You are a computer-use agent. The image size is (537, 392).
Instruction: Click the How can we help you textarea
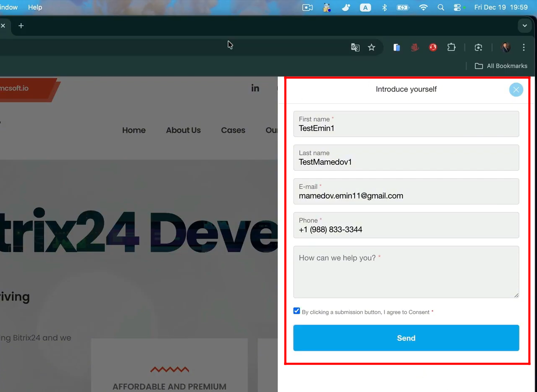[x=406, y=277]
